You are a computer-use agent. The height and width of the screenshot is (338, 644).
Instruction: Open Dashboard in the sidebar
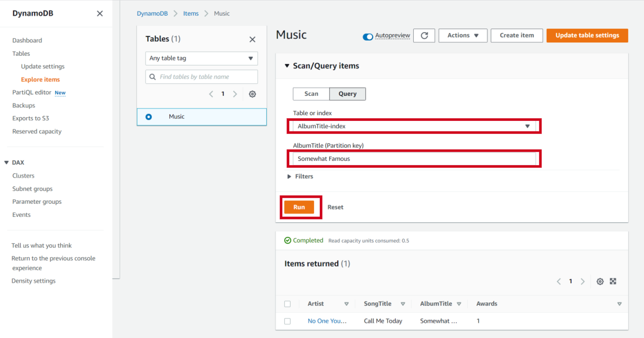point(27,41)
